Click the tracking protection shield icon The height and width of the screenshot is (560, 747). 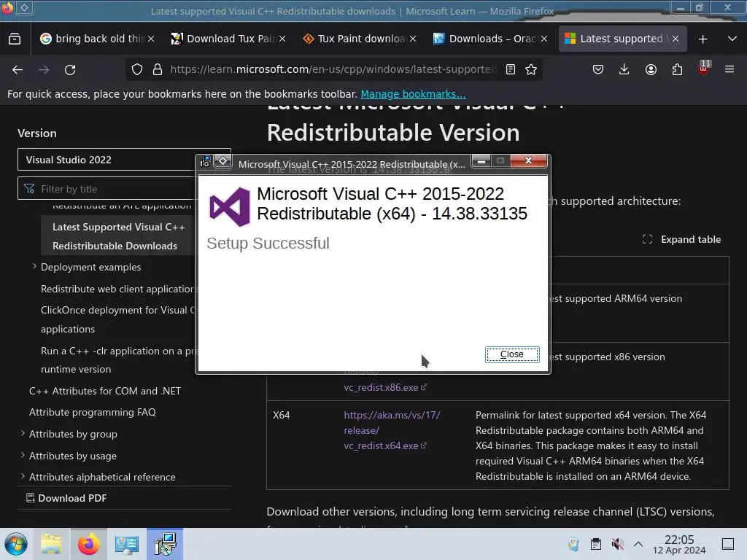click(137, 69)
